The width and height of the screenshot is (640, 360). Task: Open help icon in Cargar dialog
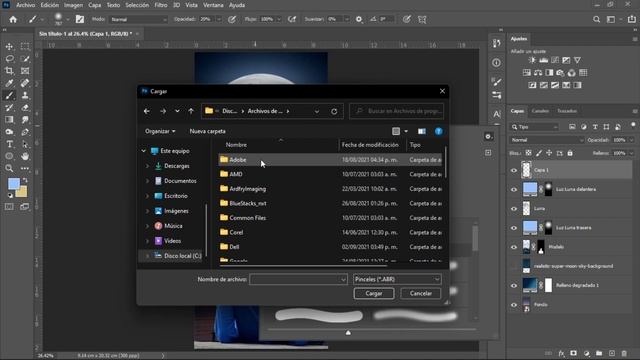pyautogui.click(x=438, y=131)
